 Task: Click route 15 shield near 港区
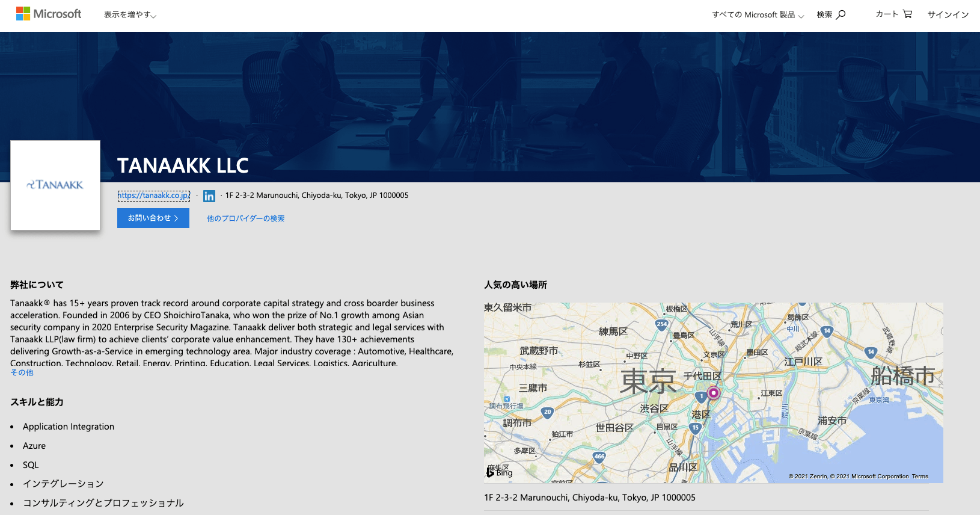(x=695, y=428)
